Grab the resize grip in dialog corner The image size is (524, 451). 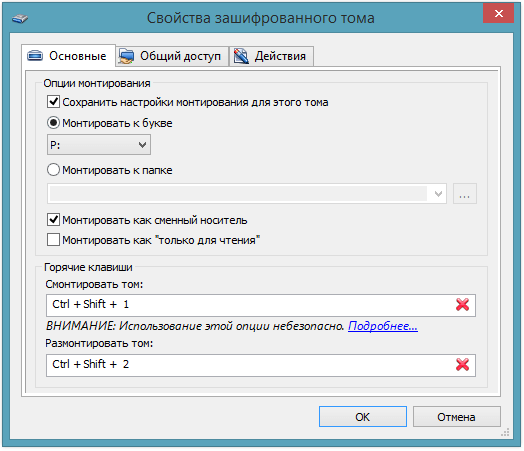click(505, 432)
